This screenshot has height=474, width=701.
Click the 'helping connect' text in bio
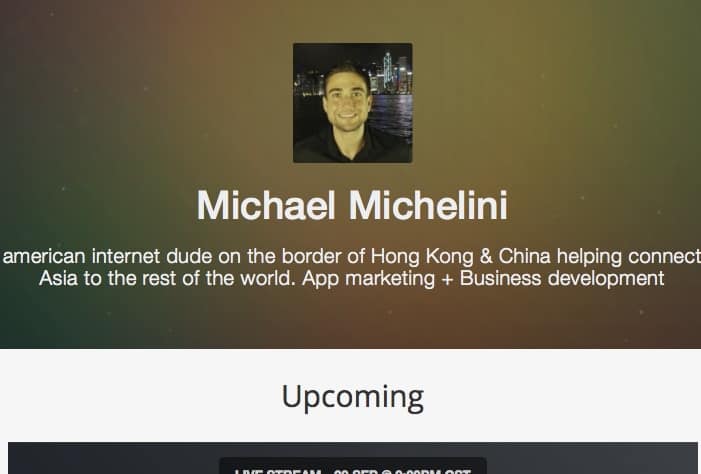click(629, 256)
